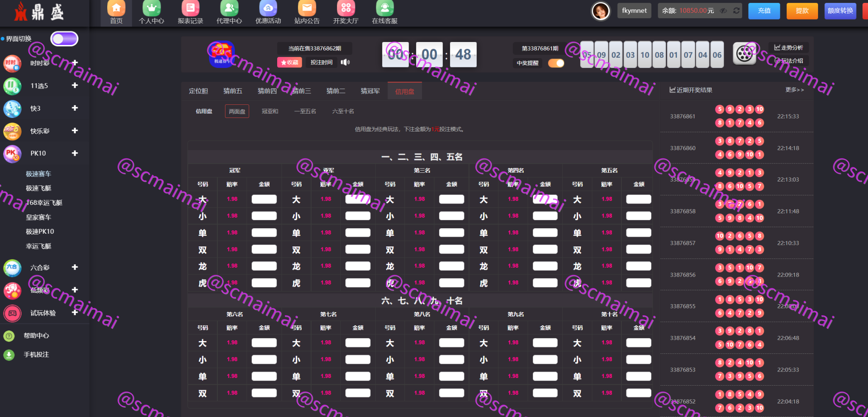Expand the 低频彩 plus sign
Viewport: 868px width, 417px height.
[75, 290]
